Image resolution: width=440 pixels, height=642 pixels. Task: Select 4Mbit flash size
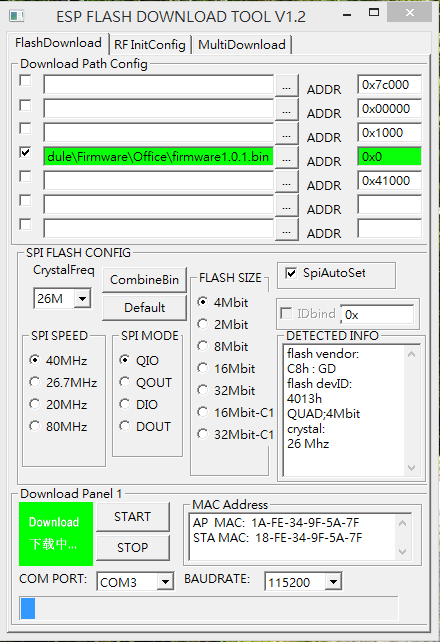tap(203, 302)
